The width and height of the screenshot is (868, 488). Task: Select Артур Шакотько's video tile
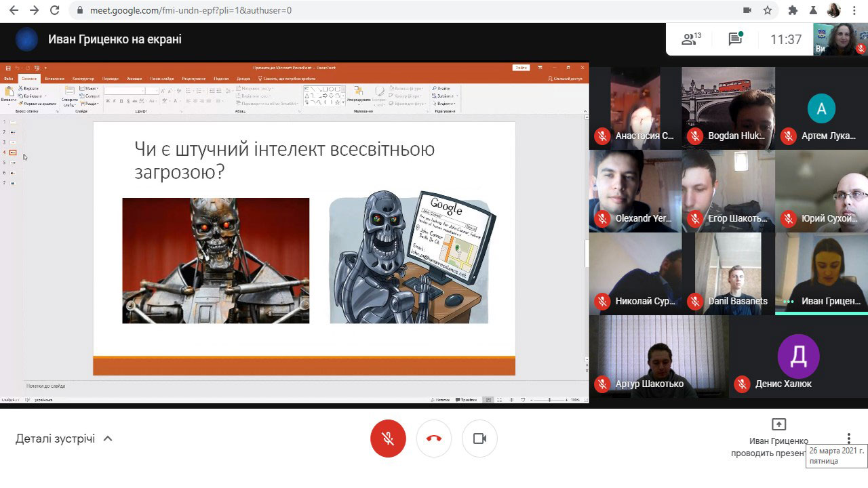tap(658, 357)
